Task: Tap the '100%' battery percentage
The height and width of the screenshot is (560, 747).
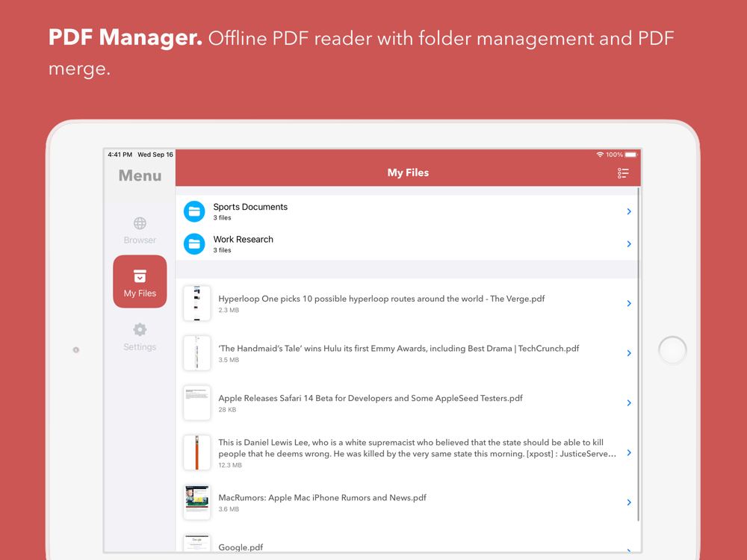Action: coord(614,155)
